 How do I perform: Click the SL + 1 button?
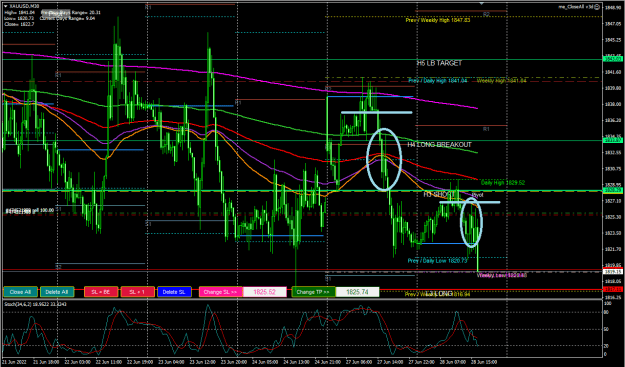click(138, 292)
